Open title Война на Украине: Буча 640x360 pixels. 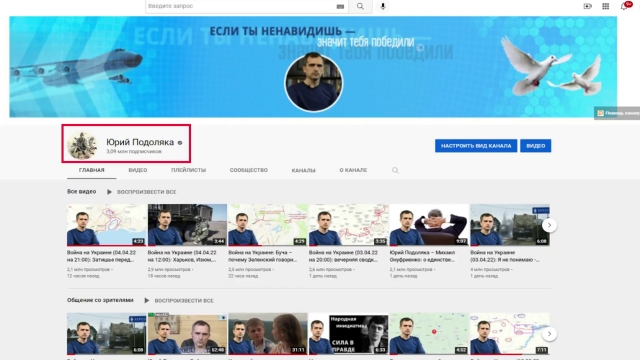tap(262, 256)
